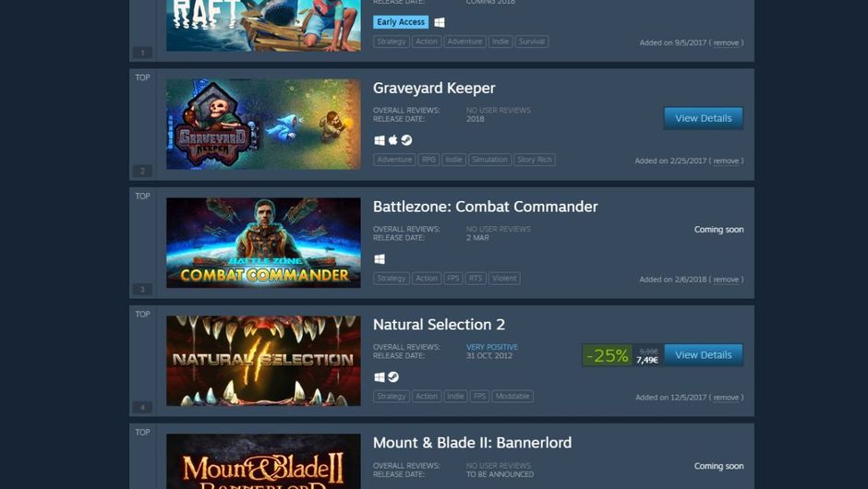
Task: Move Graveyard Keeper to TOP
Action: pos(142,78)
